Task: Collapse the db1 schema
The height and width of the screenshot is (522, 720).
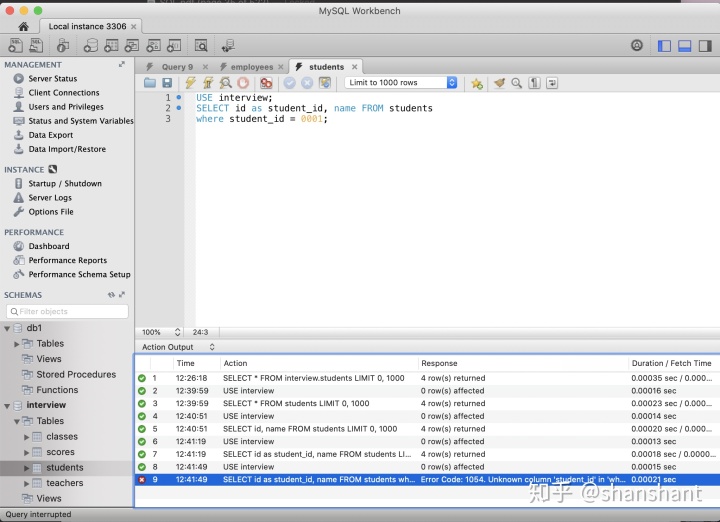Action: (7, 328)
